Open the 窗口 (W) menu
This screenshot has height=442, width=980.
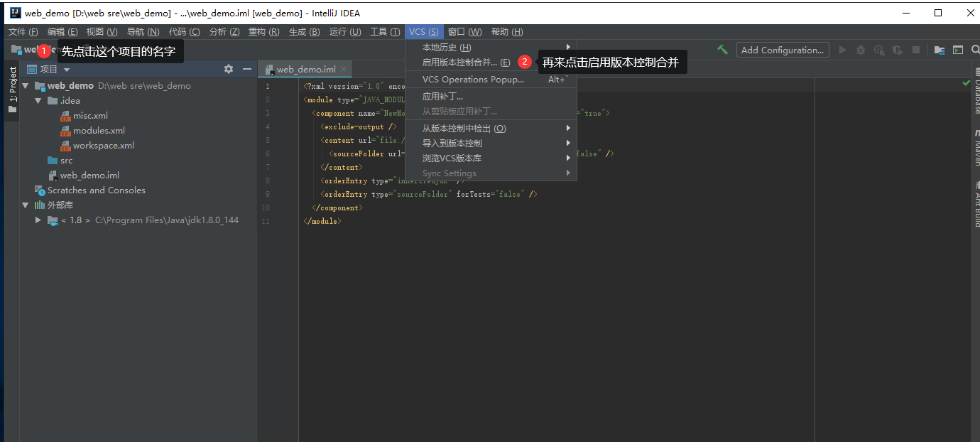pyautogui.click(x=465, y=32)
